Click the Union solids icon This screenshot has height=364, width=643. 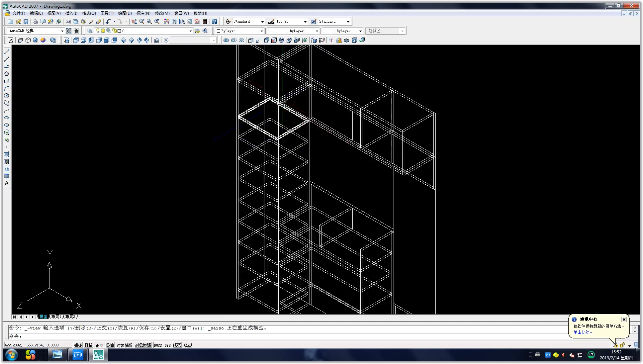(x=226, y=40)
